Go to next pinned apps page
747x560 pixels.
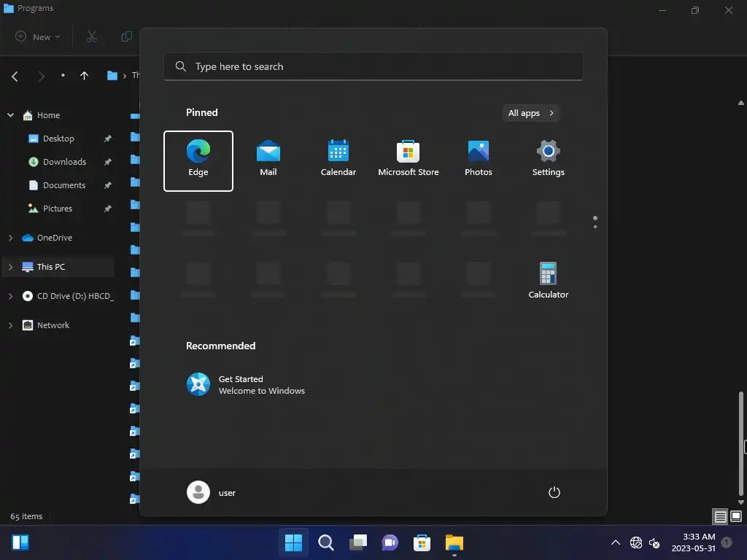595,226
